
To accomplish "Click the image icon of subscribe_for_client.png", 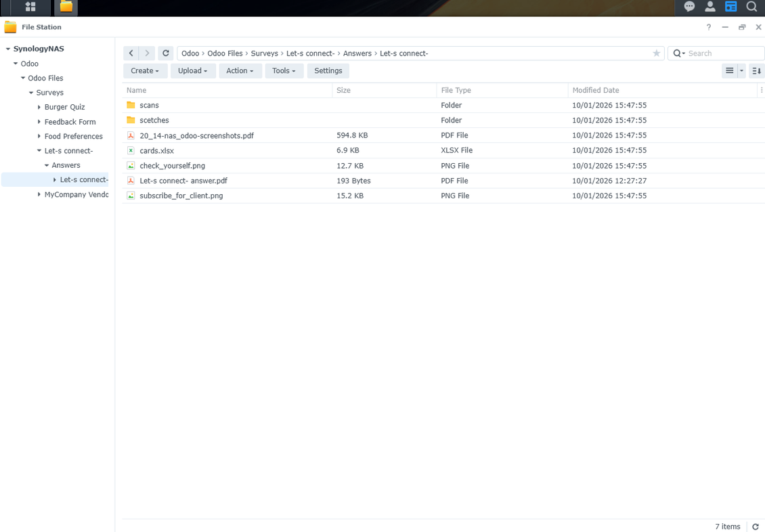I will (x=131, y=196).
